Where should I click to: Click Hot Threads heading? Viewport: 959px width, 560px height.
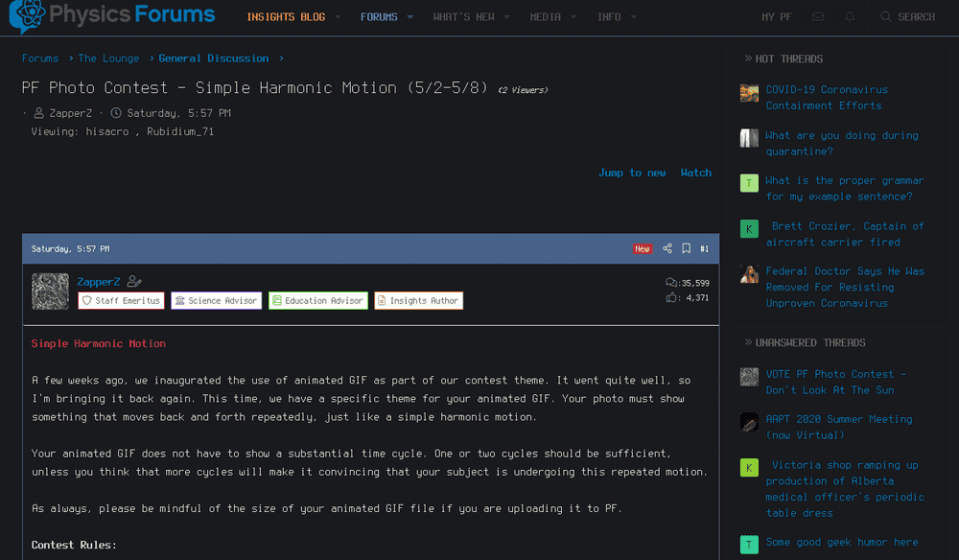point(789,58)
